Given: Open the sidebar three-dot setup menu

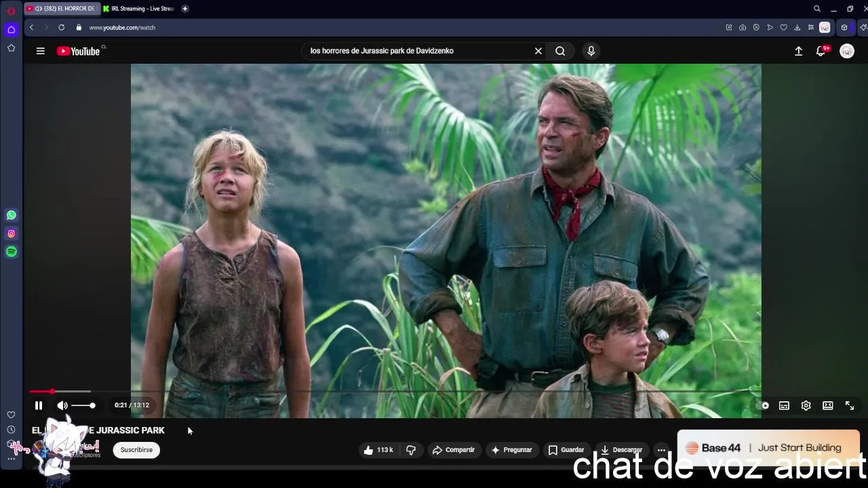Looking at the screenshot, I should (11, 459).
